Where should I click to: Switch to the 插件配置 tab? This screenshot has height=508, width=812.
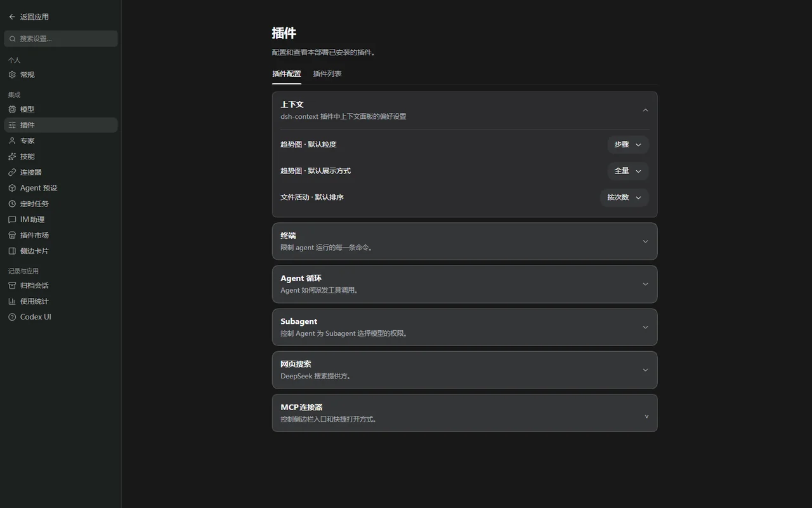[x=287, y=74]
